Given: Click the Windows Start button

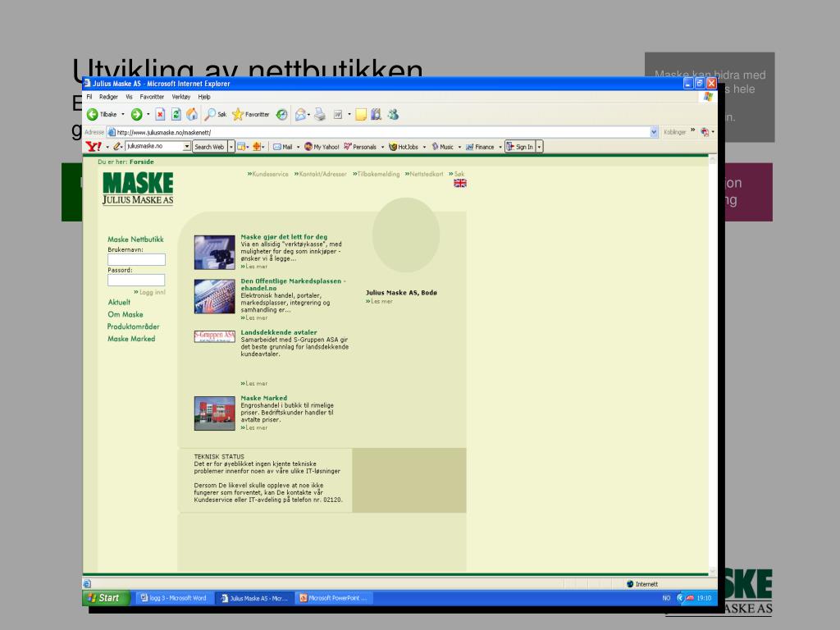Looking at the screenshot, I should pyautogui.click(x=106, y=598).
